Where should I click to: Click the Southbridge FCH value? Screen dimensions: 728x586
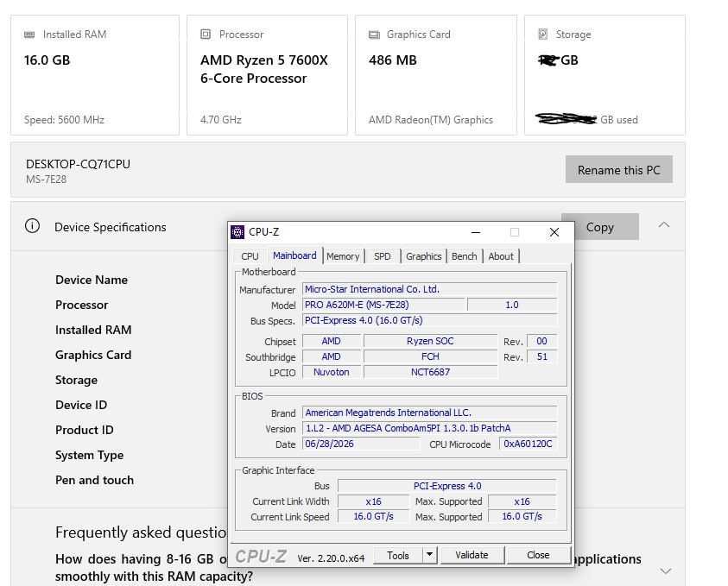pyautogui.click(x=430, y=356)
